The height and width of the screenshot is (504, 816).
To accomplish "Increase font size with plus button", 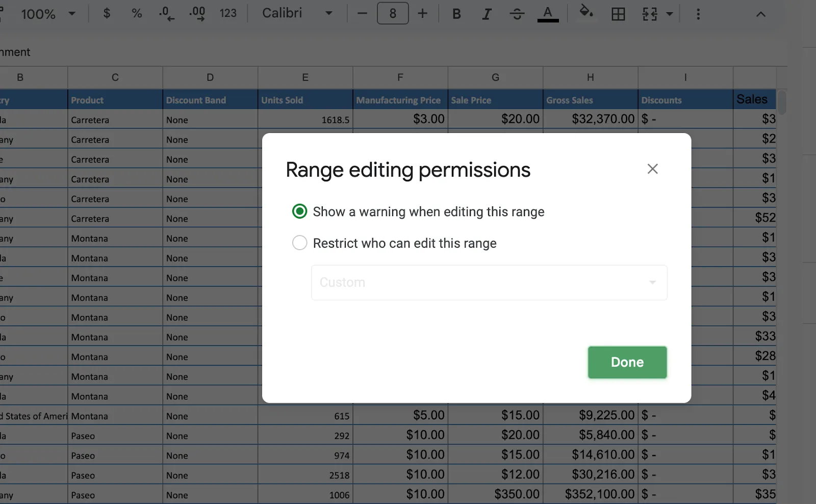I will (422, 13).
